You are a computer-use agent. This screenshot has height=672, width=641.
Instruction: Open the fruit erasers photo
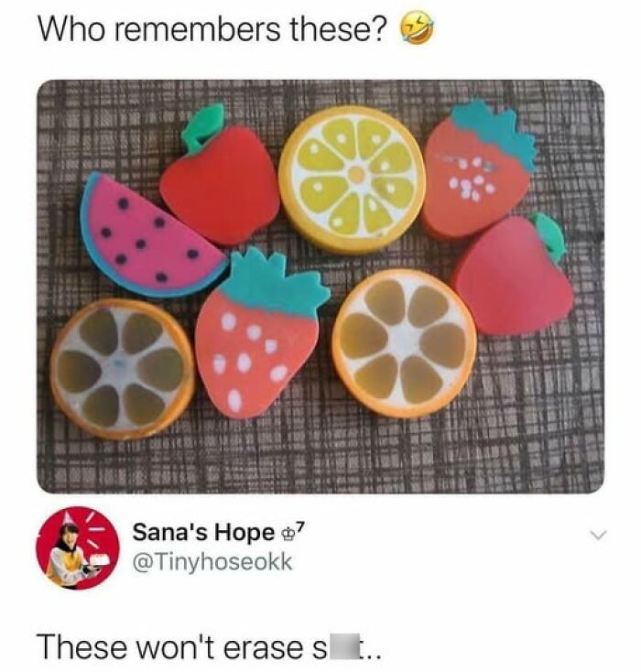320,287
